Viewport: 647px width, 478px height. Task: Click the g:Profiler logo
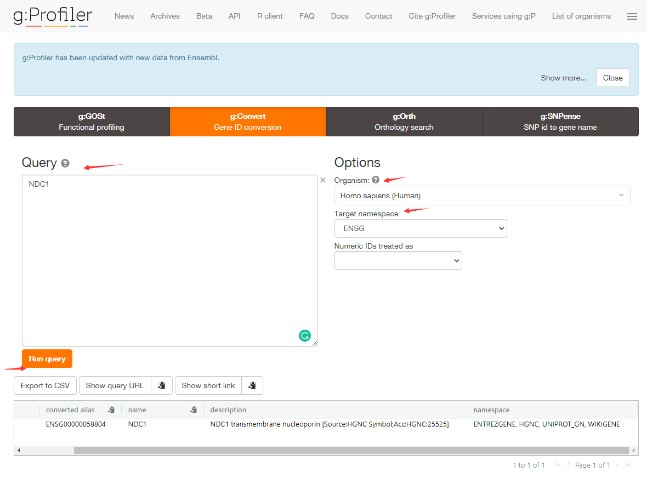point(52,16)
